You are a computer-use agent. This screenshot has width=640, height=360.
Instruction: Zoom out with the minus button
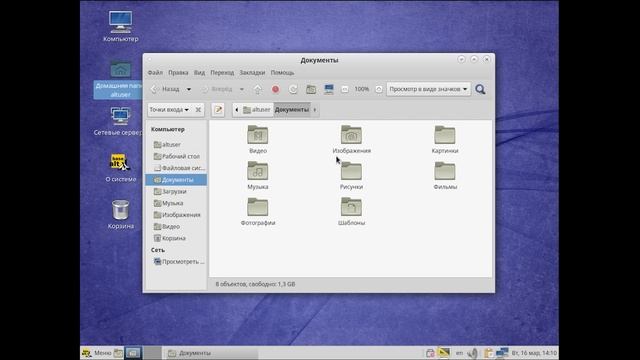(345, 89)
